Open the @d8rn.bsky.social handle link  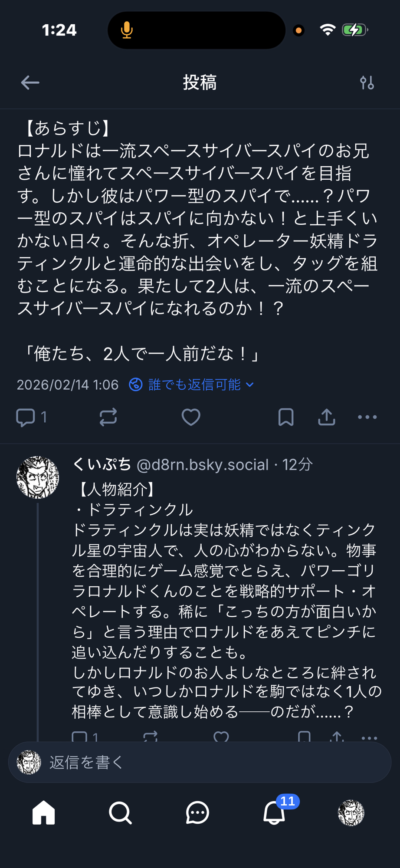(x=203, y=465)
